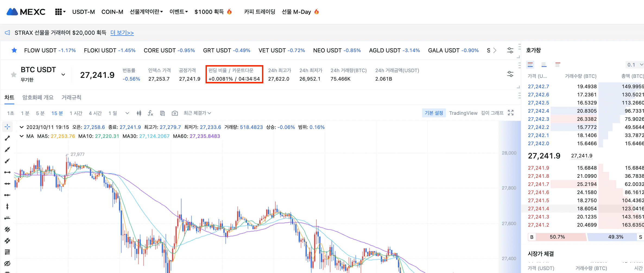Switch to the 암호화폐 개요 tab

(38, 97)
